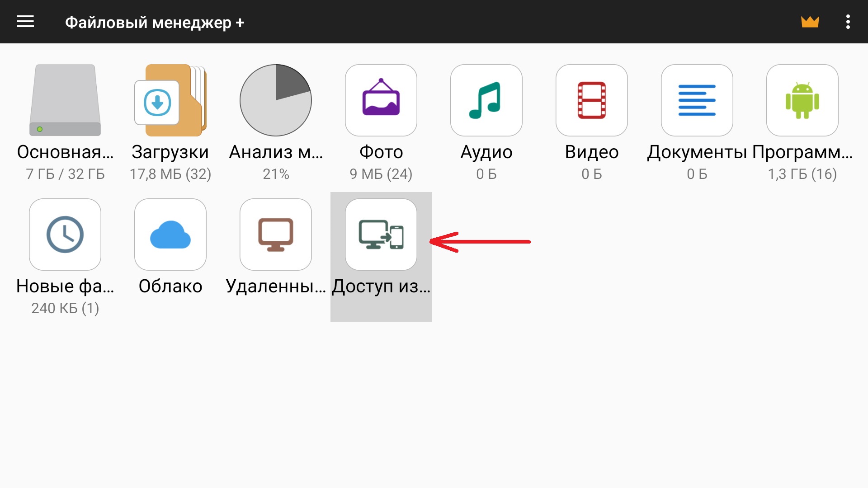
Task: Open the Фото picture icon
Action: pyautogui.click(x=381, y=100)
